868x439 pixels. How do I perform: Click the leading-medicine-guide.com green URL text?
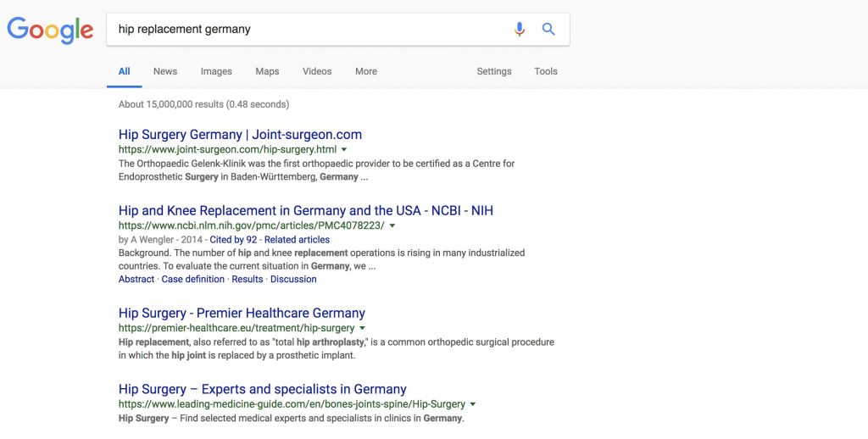pos(292,405)
